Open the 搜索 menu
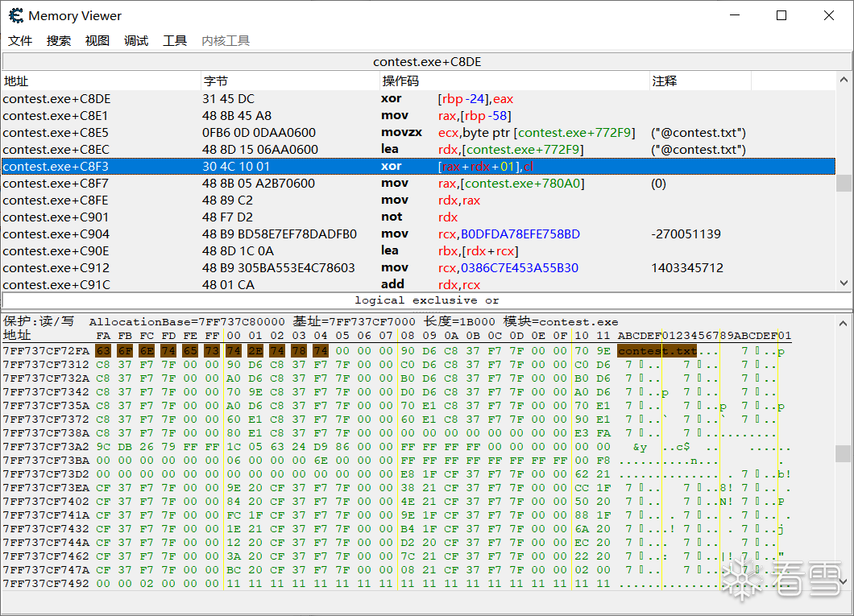This screenshot has height=616, width=854. (59, 40)
